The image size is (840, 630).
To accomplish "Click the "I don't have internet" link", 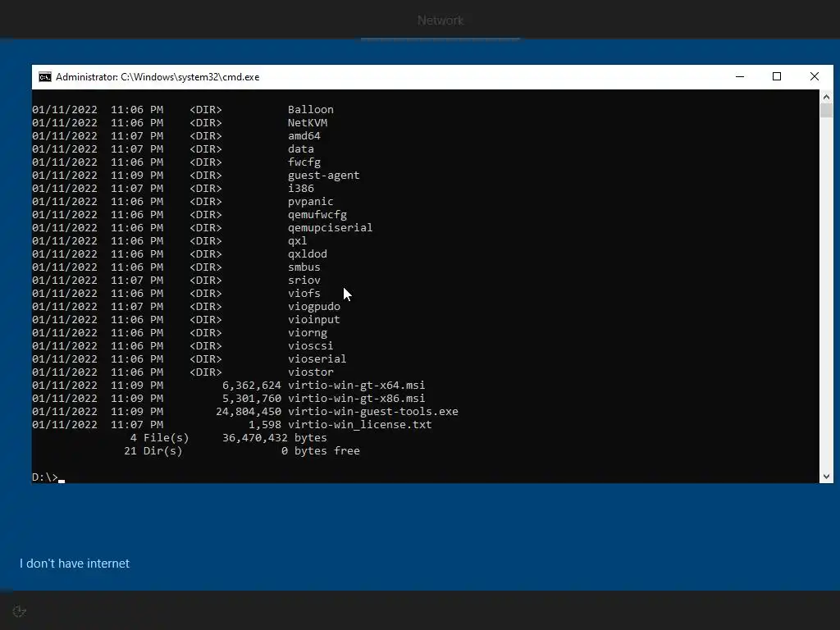I will pos(75,564).
